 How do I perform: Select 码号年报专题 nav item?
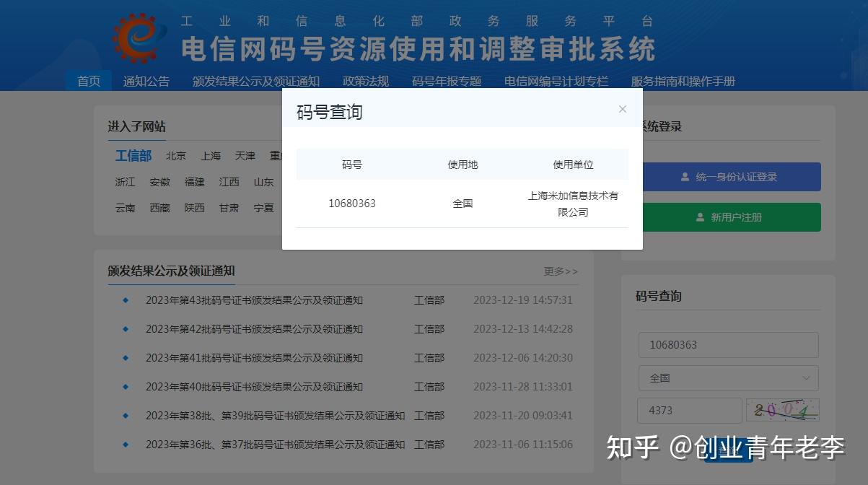446,81
